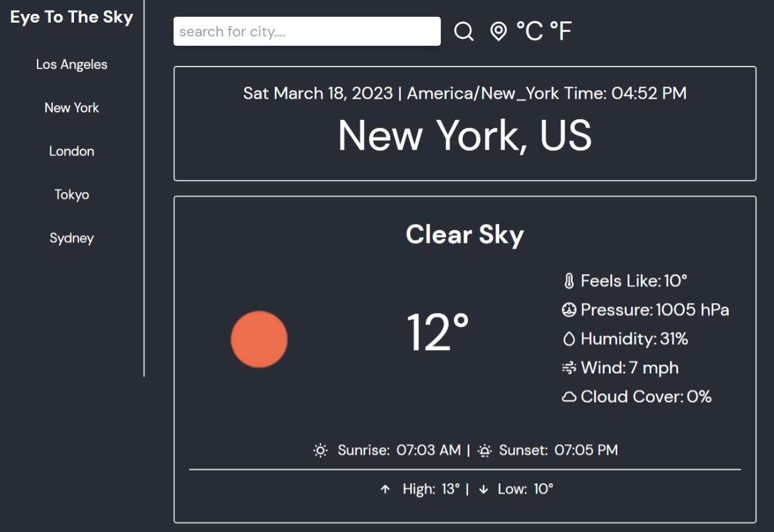Click the magnifying glass search icon
774x532 pixels.
[x=464, y=31]
